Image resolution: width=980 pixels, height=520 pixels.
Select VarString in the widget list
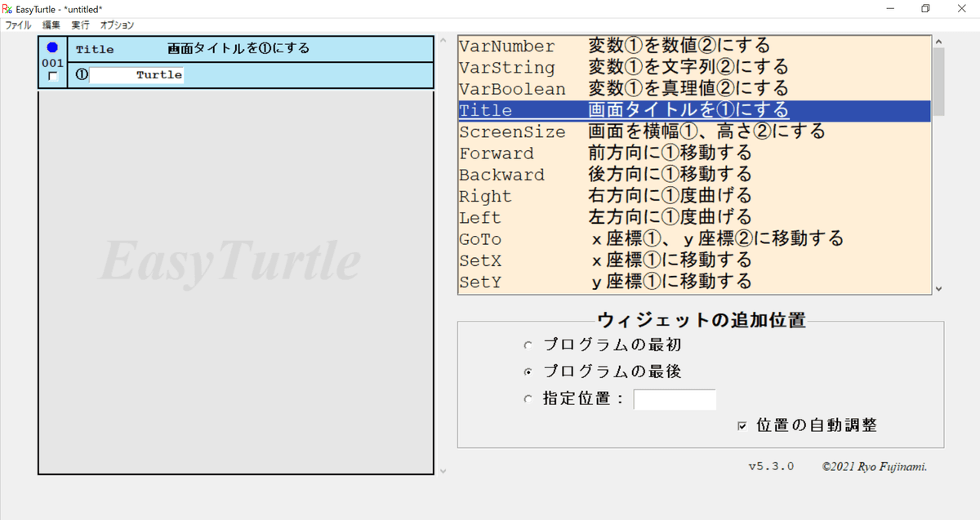click(694, 68)
